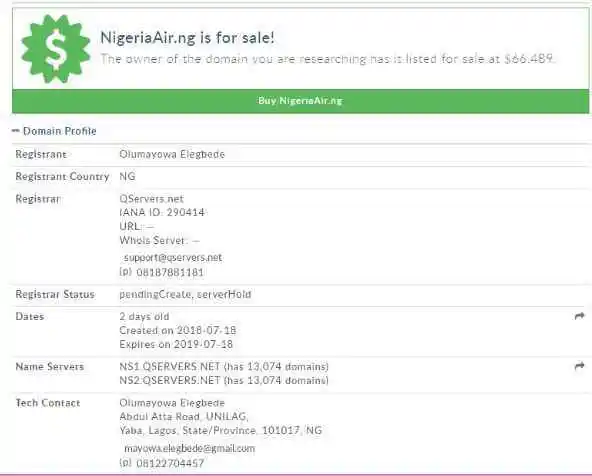Click the Registrant Country value NG
The width and height of the screenshot is (592, 476).
127,176
